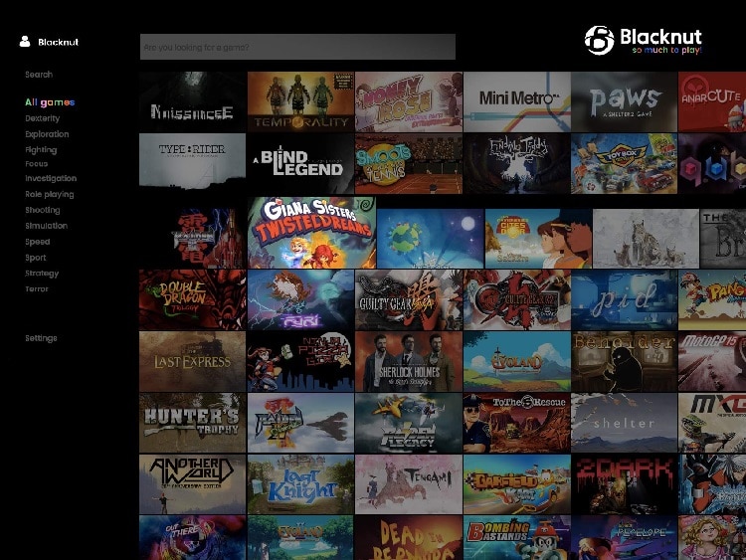Viewport: 746px width, 560px height.
Task: Open the Double Dragon Trilogy tile
Action: [x=193, y=299]
